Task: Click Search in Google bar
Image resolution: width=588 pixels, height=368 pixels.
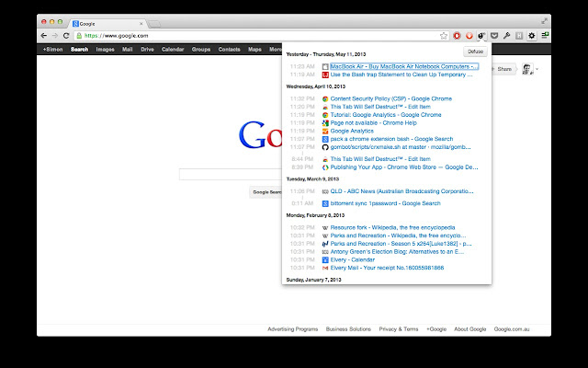Action: coord(80,49)
